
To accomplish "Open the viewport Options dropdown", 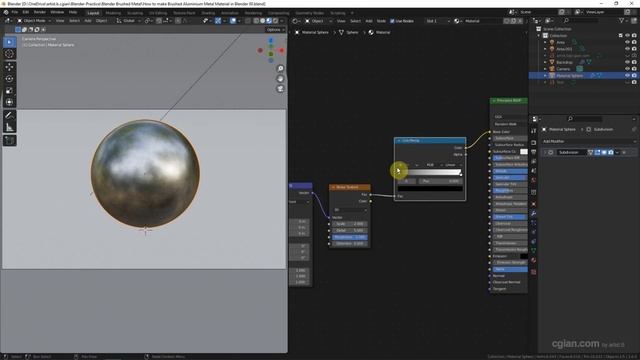I will (x=275, y=30).
